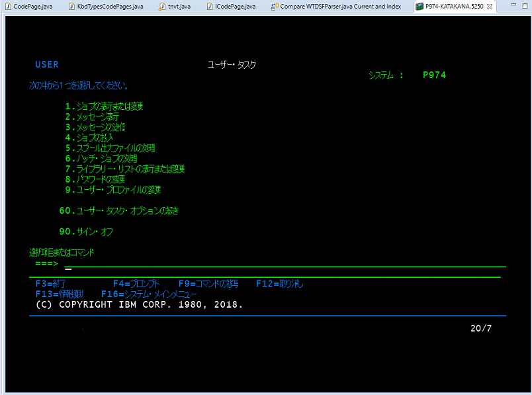Image resolution: width=532 pixels, height=395 pixels.
Task: Click the compare icon on WTDSFParser tab
Action: pyautogui.click(x=275, y=7)
